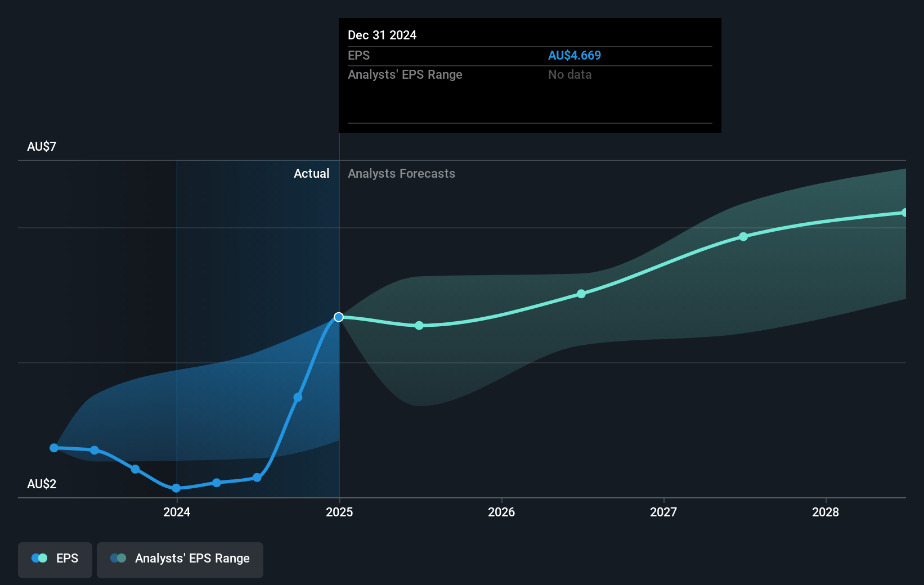Select the mid-2024 EPS data point
This screenshot has height=585, width=924.
(257, 478)
